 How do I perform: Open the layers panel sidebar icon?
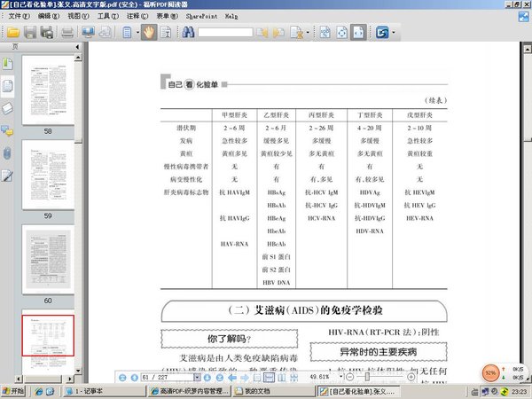7,108
